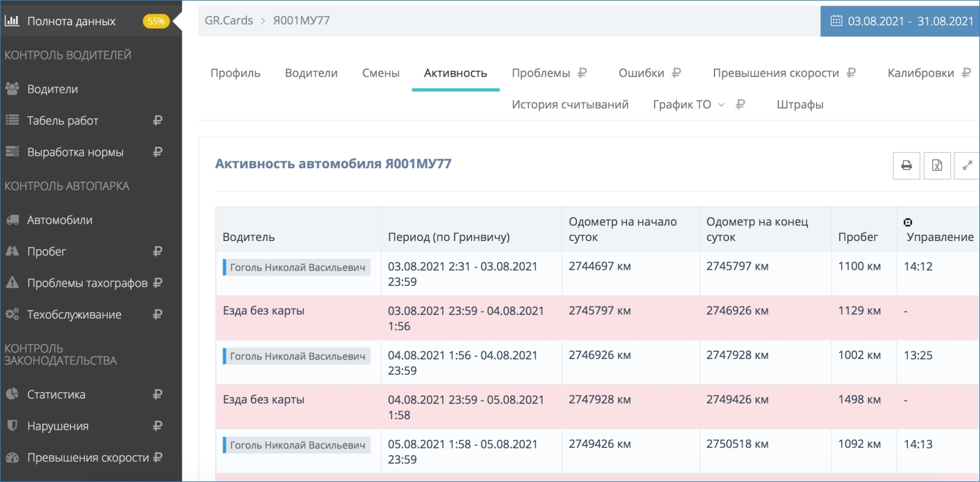Open driver Гоголь Николай Васильевич in 05.08.2021 row
Screen dimensions: 980x482
pyautogui.click(x=297, y=445)
